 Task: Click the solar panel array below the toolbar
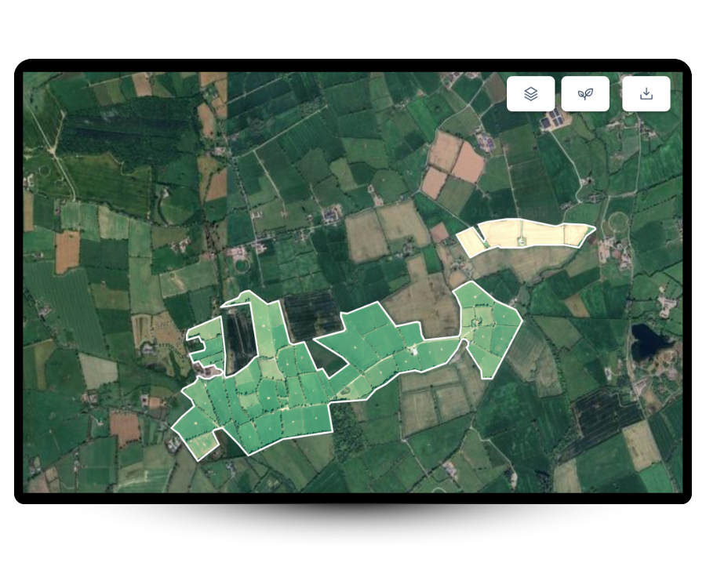pyautogui.click(x=556, y=119)
